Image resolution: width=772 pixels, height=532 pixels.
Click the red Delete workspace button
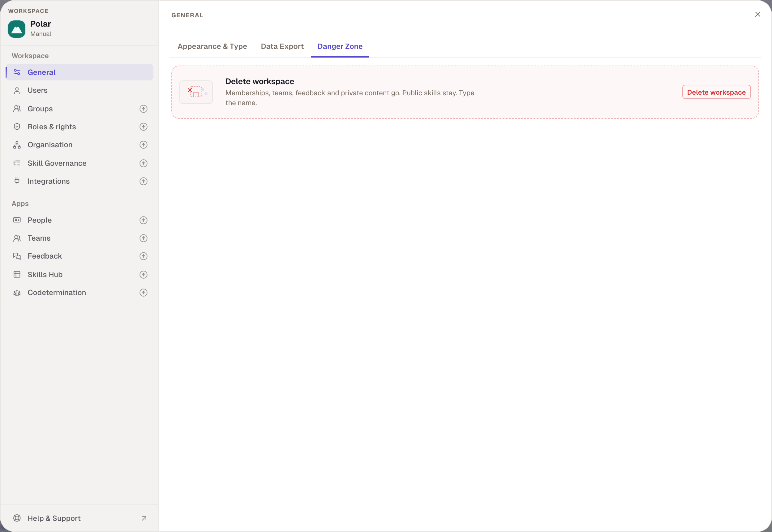click(716, 92)
